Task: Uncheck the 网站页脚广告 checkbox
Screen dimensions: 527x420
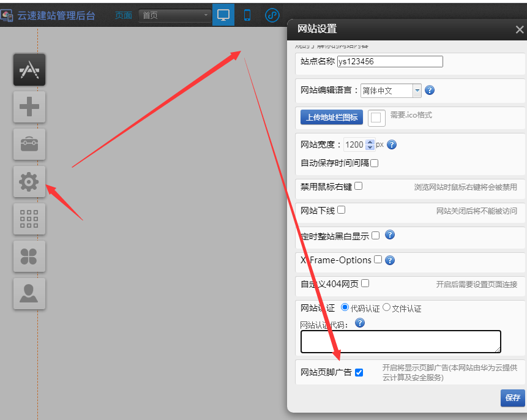Action: point(359,372)
